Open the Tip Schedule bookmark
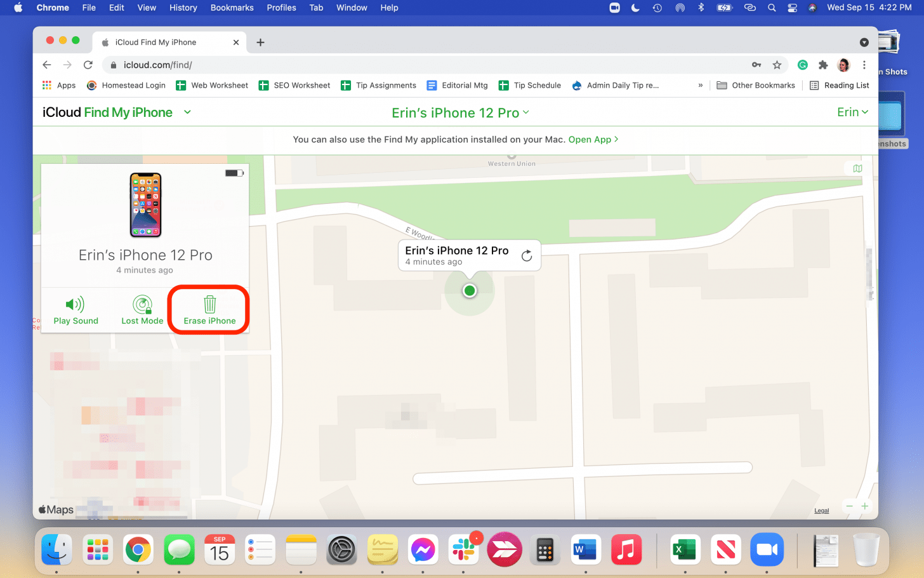924x578 pixels. (x=530, y=85)
